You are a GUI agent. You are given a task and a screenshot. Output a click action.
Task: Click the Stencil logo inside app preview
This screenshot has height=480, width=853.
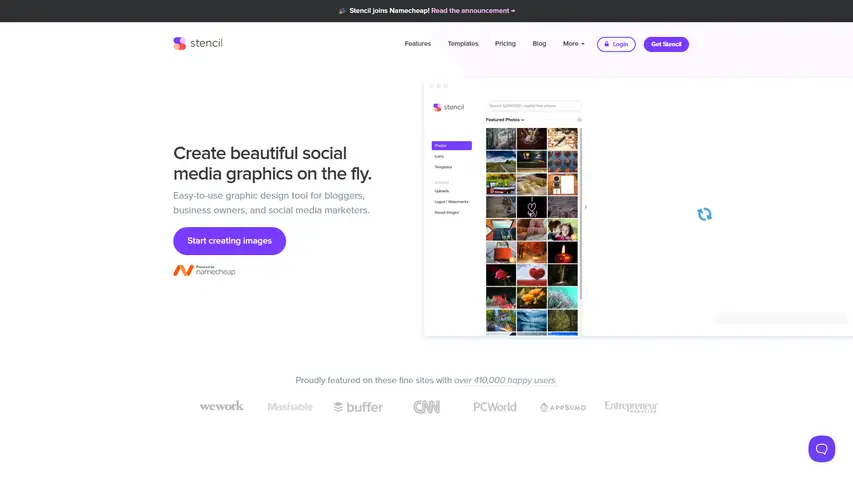point(448,107)
